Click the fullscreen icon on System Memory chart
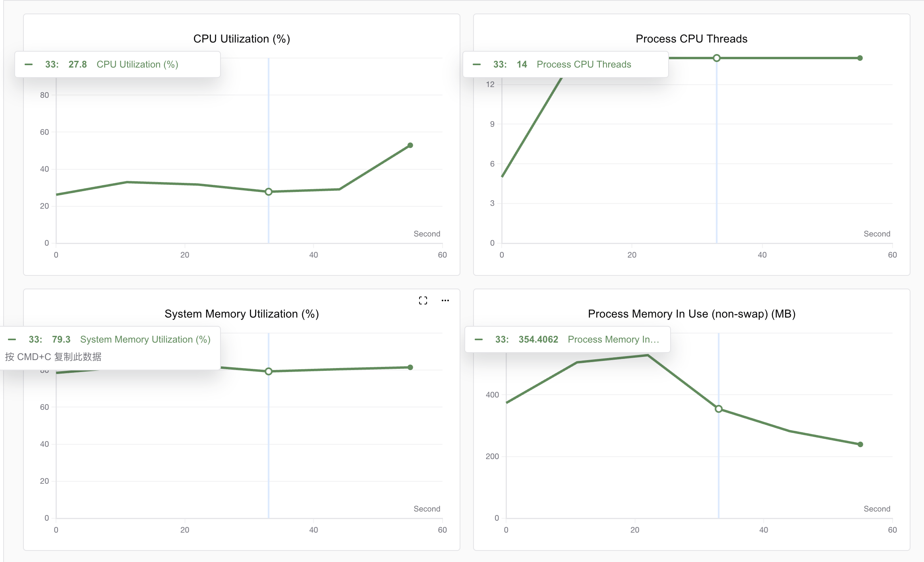 423,300
